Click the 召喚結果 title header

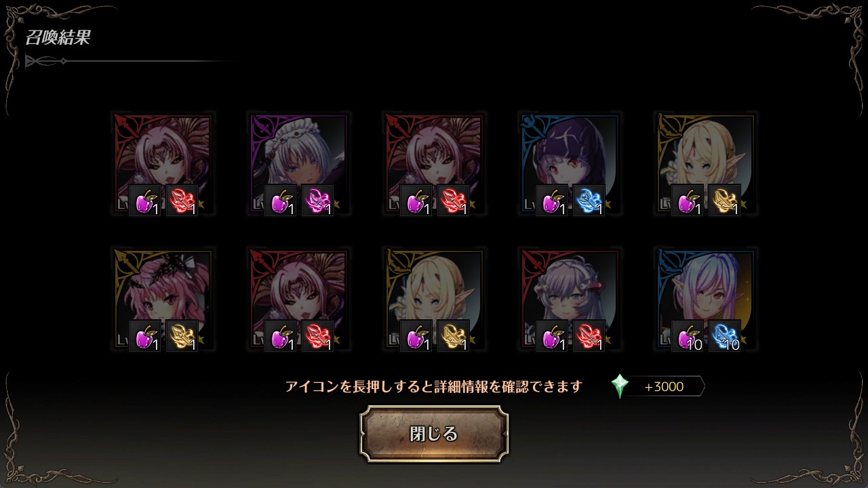point(58,37)
